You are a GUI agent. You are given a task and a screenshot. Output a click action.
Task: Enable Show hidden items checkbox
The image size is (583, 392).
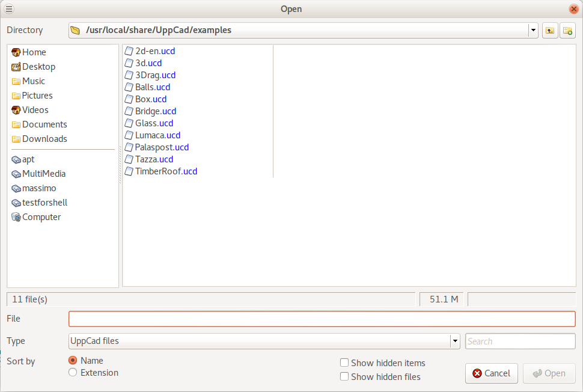344,363
